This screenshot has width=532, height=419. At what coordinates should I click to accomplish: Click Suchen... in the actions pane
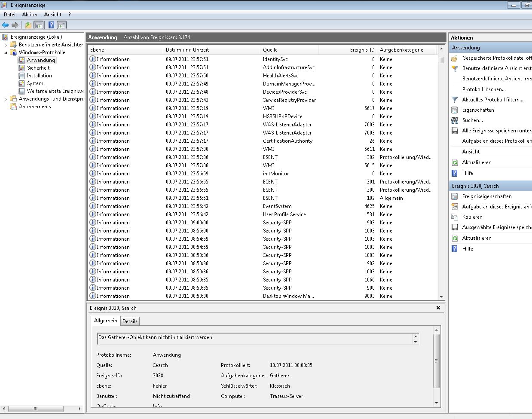[x=472, y=120]
